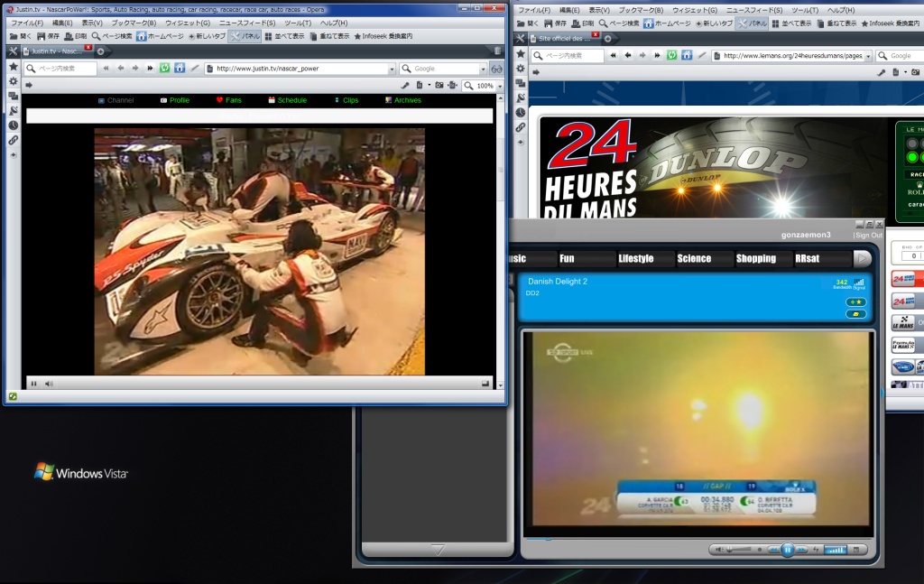Open the bookmarks star panel in Justin.tv window
Screen dimensions: 924x584
pos(13,67)
